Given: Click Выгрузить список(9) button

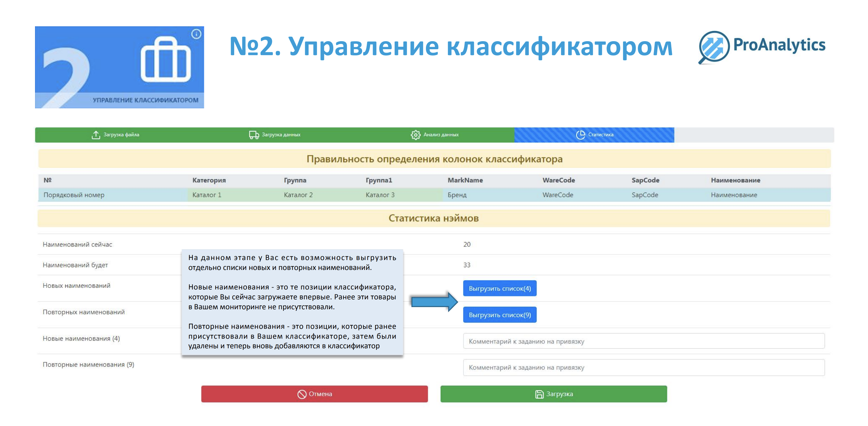Looking at the screenshot, I should click(x=500, y=315).
